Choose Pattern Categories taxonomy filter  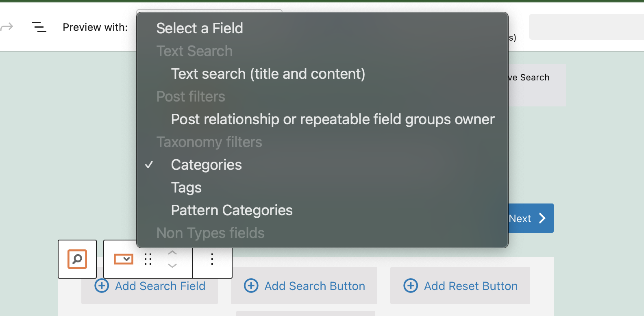click(x=232, y=210)
